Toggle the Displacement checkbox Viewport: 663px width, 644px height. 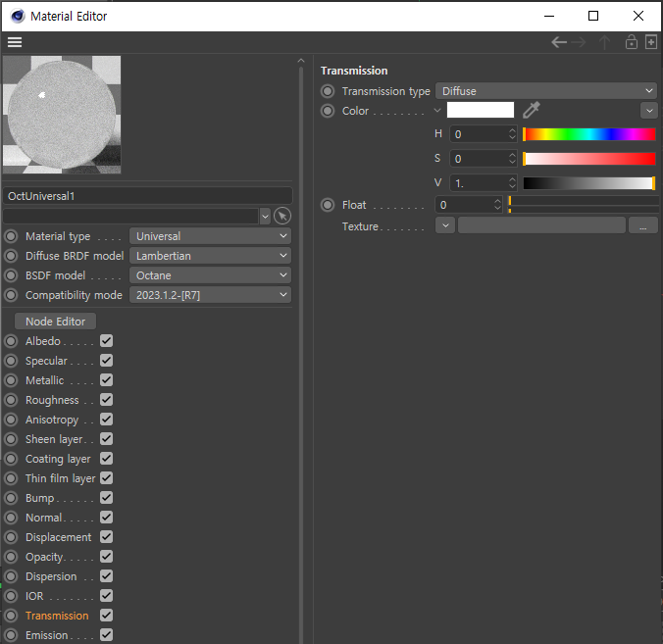tap(107, 537)
